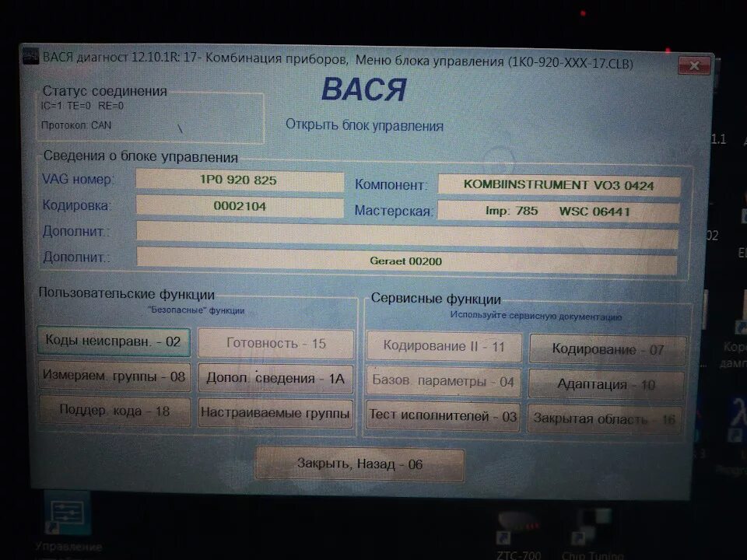747x560 pixels.
Task: Click Кодирование II - 11 button
Action: [x=444, y=346]
